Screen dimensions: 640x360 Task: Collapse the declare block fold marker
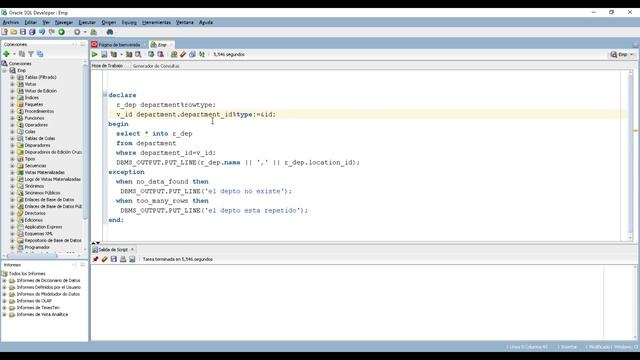(x=105, y=95)
